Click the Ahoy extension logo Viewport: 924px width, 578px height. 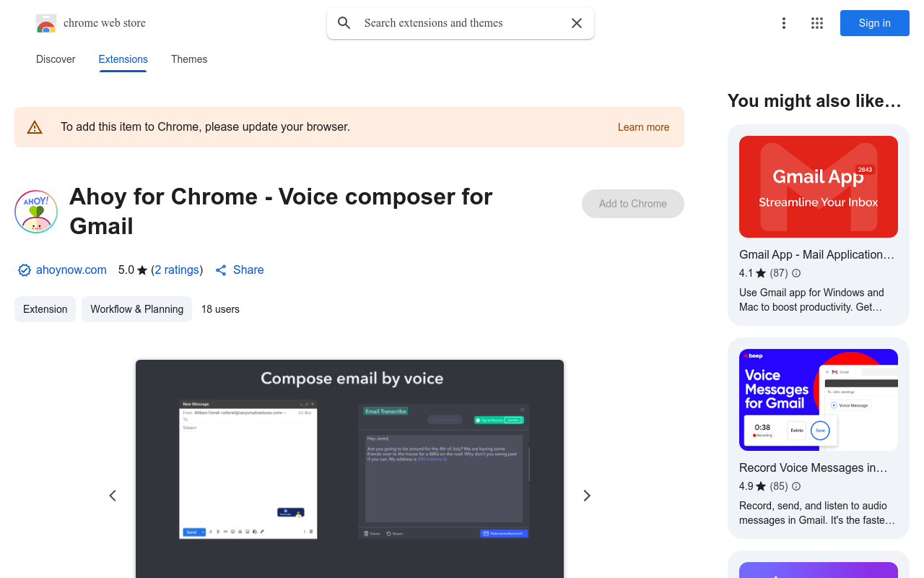point(36,212)
